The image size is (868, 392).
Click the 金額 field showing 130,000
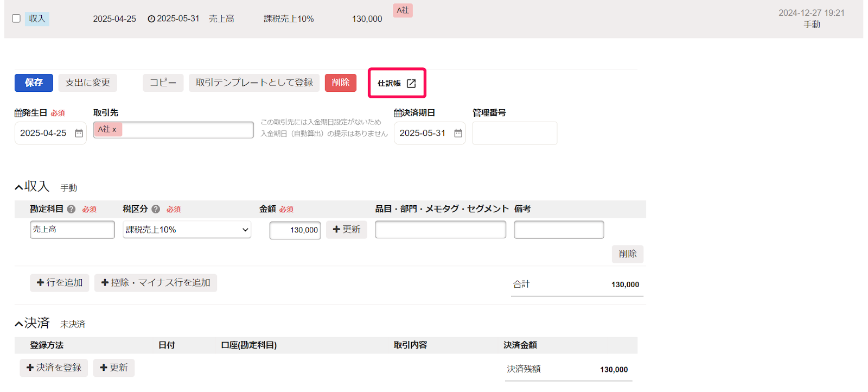295,230
